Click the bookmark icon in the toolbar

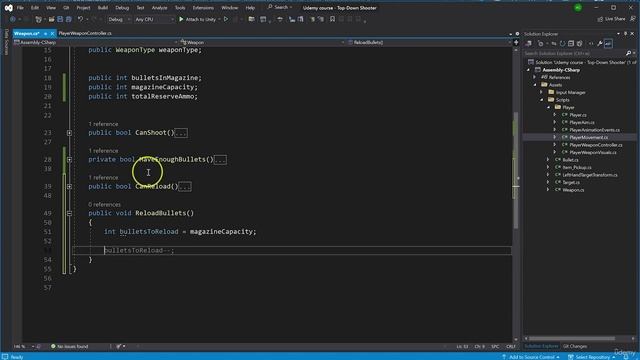(x=332, y=19)
